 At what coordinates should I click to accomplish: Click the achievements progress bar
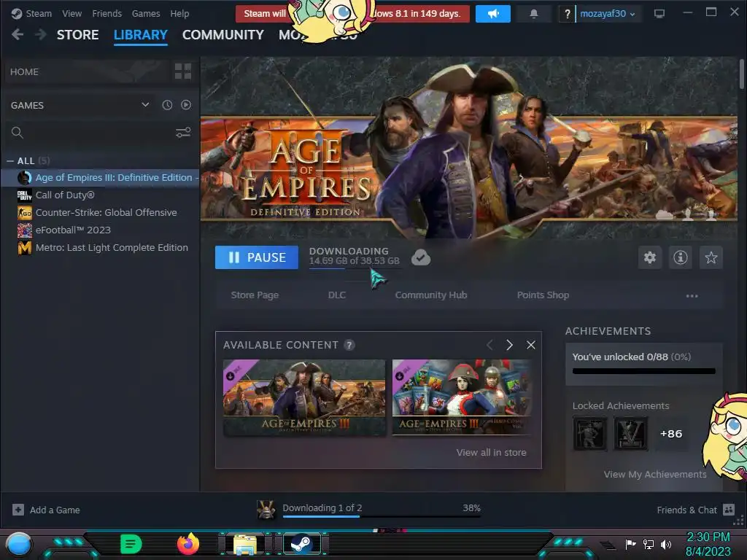coord(643,371)
